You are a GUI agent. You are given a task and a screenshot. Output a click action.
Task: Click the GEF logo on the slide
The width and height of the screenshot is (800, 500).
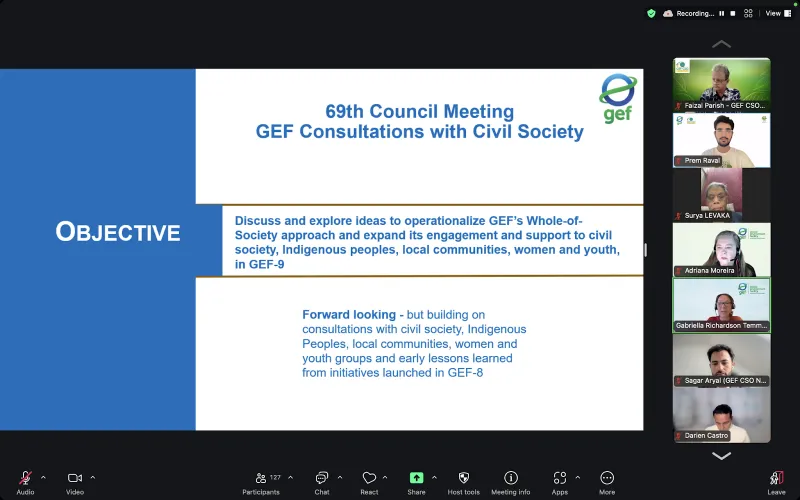tap(618, 98)
